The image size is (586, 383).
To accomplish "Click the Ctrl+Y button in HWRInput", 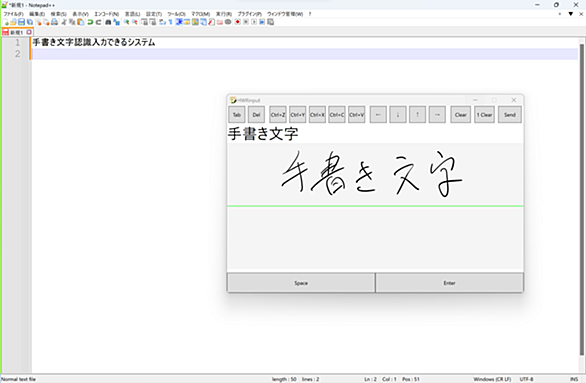I will pos(297,115).
